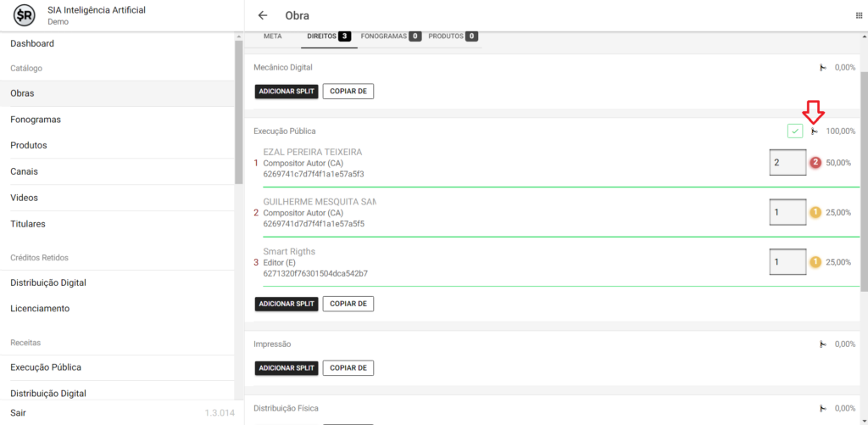The height and width of the screenshot is (425, 868).
Task: Switch to the Fonogramas tab
Action: click(390, 36)
